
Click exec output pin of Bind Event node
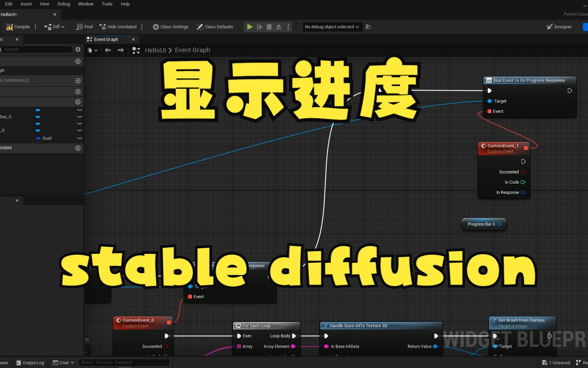[570, 91]
